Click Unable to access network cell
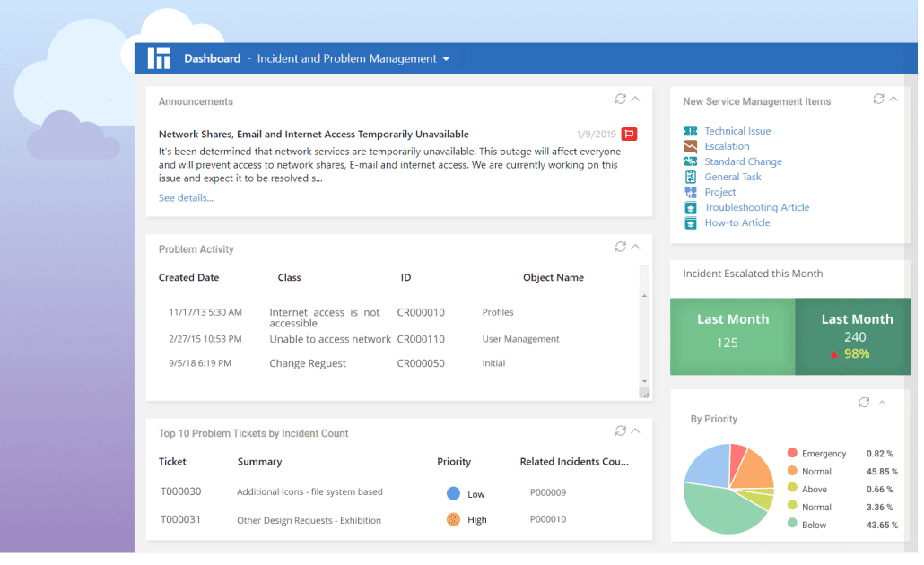 (x=330, y=339)
